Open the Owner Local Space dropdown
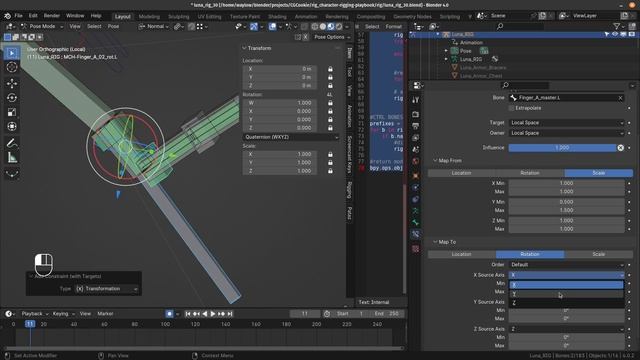Viewport: 640px width, 360px height. click(567, 133)
